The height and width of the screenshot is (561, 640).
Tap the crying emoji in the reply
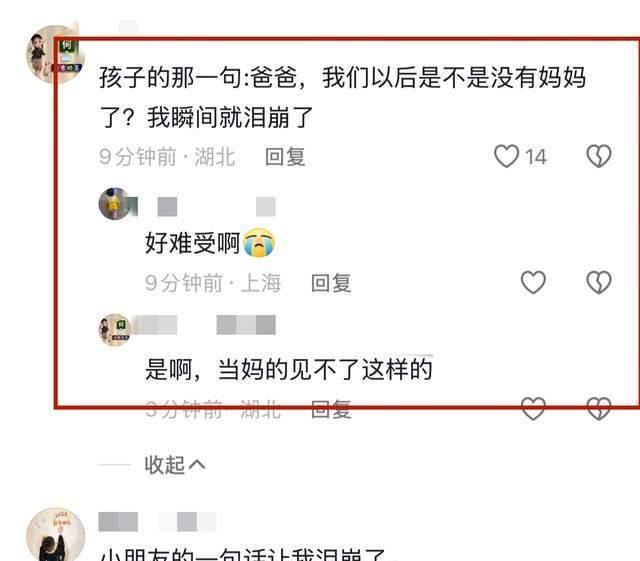(x=259, y=243)
